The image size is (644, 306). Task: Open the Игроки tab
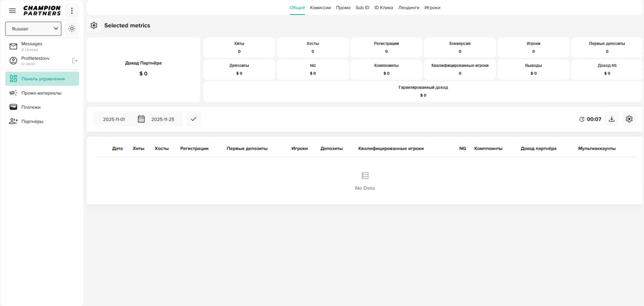point(432,8)
